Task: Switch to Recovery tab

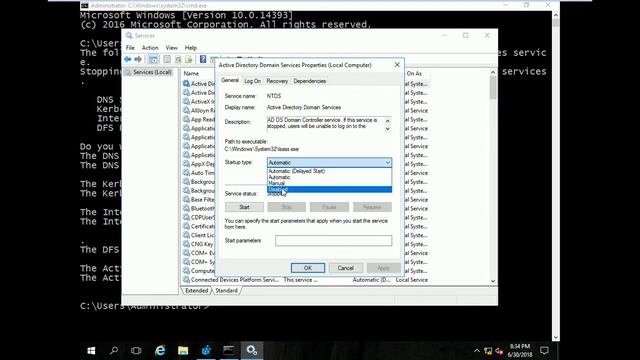Action: coord(277,81)
